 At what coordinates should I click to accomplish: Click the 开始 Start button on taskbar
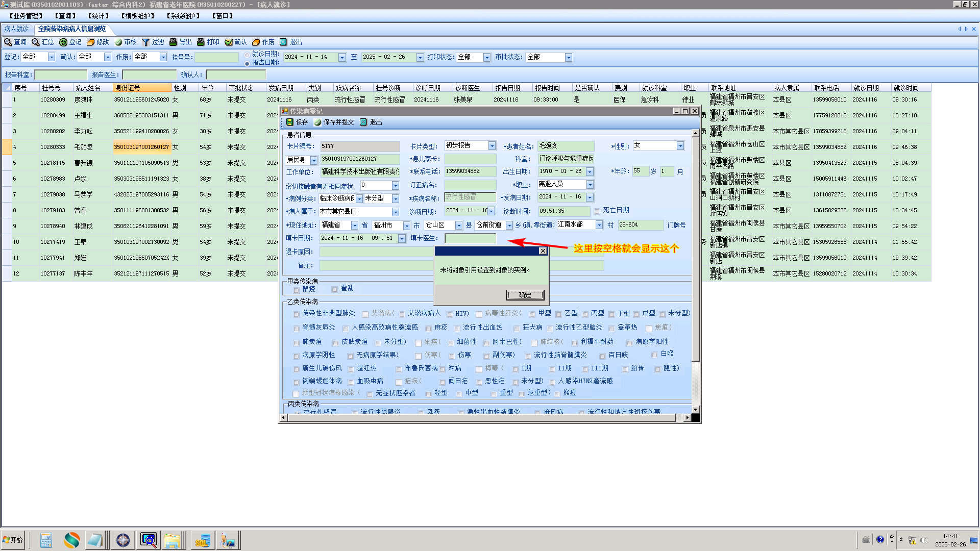(13, 540)
